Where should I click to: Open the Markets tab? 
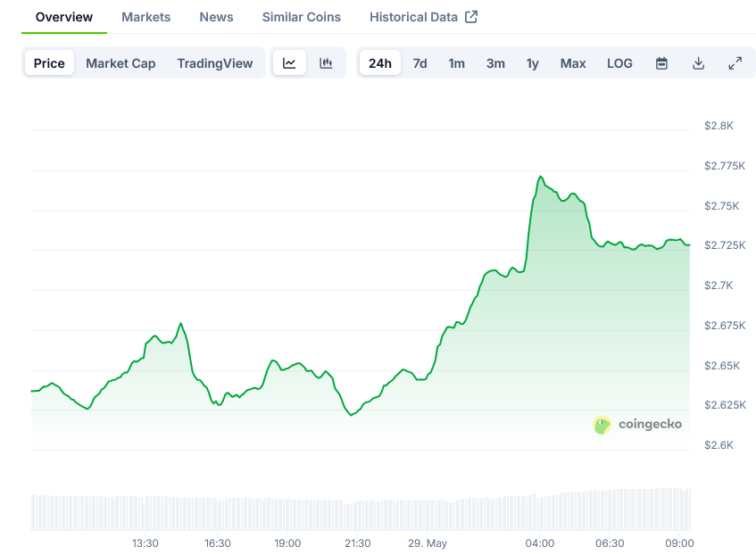pos(145,16)
